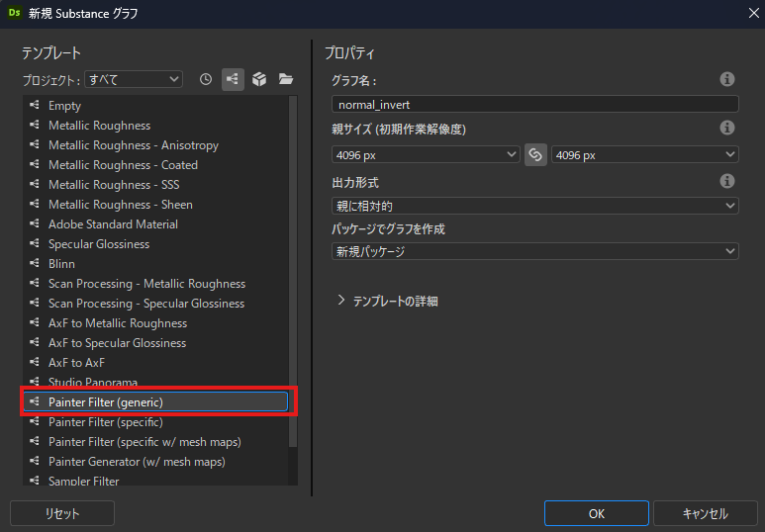Select Scan Processing - Metallic Roughness

coord(155,284)
